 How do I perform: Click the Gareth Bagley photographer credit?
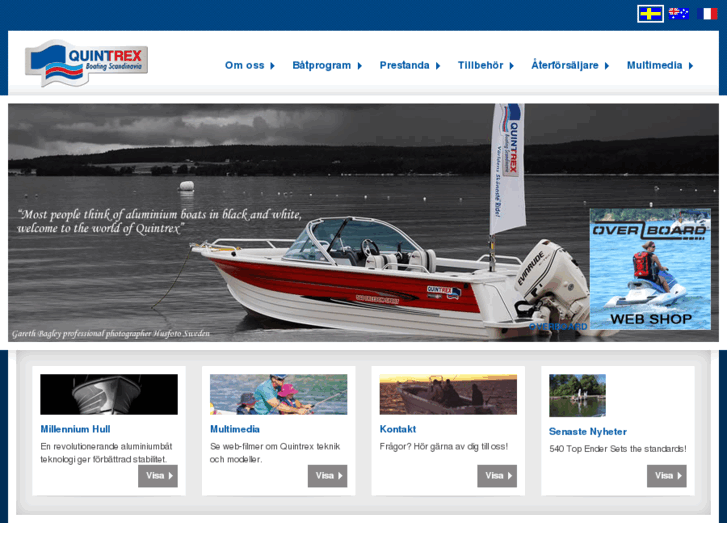coord(111,333)
